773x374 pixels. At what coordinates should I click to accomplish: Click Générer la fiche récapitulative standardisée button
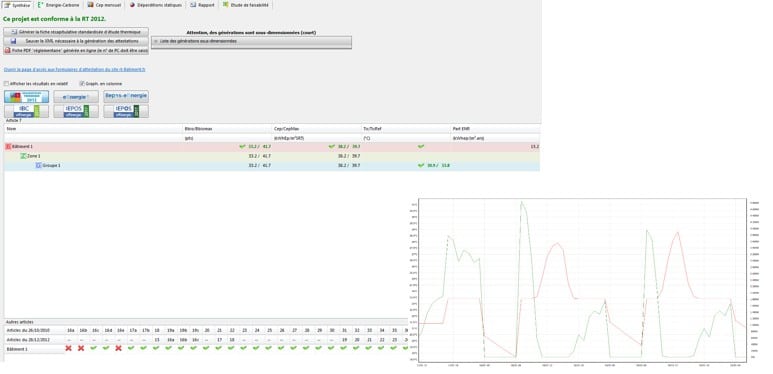(76, 32)
